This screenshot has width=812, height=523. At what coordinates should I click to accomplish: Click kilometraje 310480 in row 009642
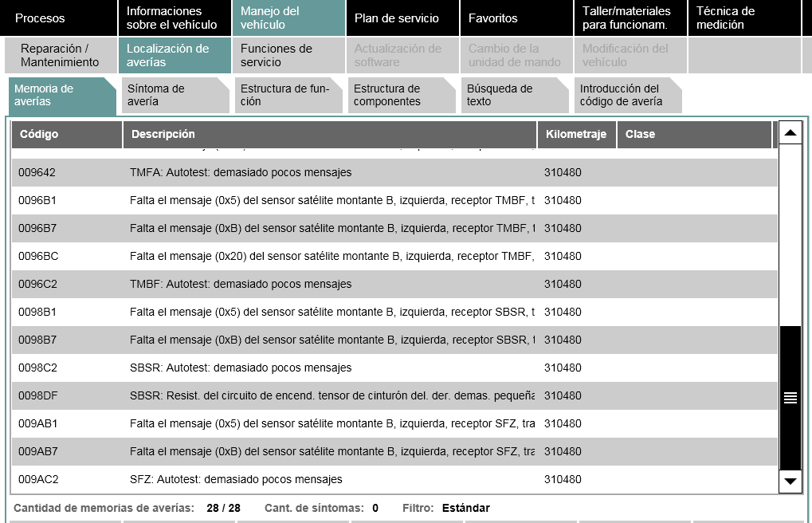(x=563, y=172)
